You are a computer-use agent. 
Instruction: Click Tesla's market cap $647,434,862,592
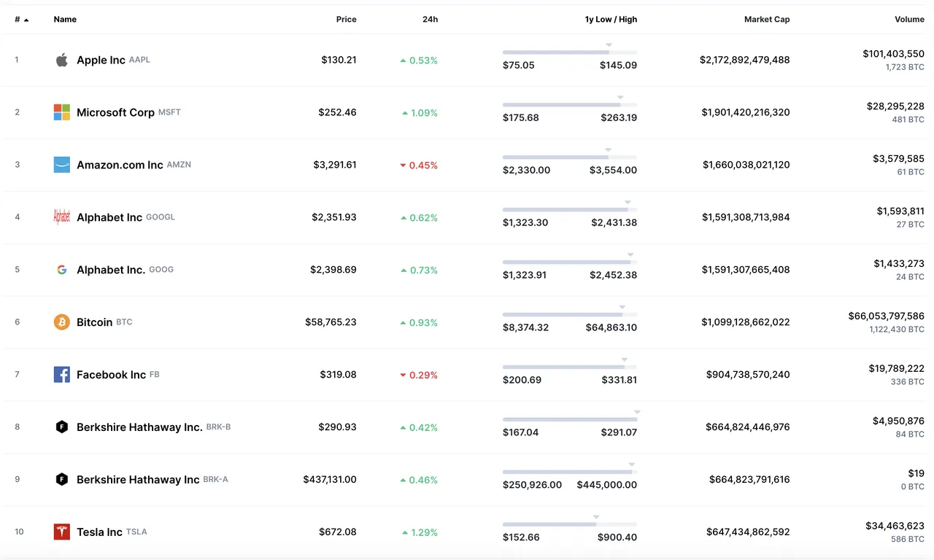pos(748,532)
